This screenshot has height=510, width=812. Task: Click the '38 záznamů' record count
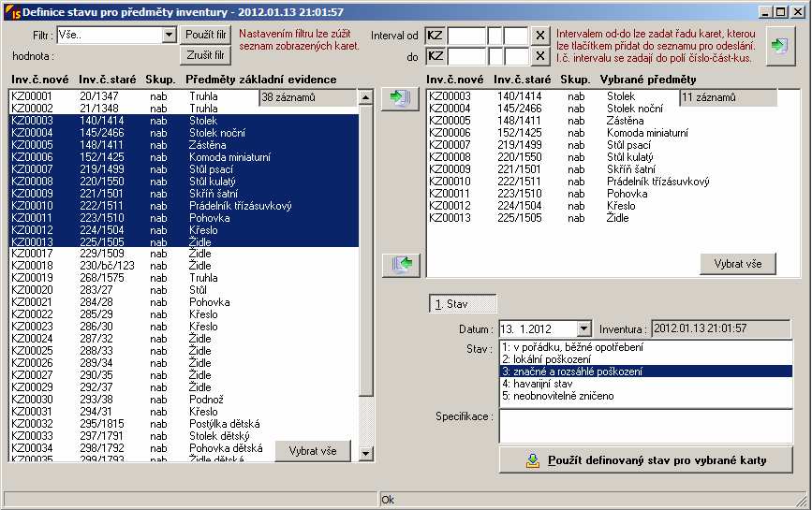(x=307, y=97)
